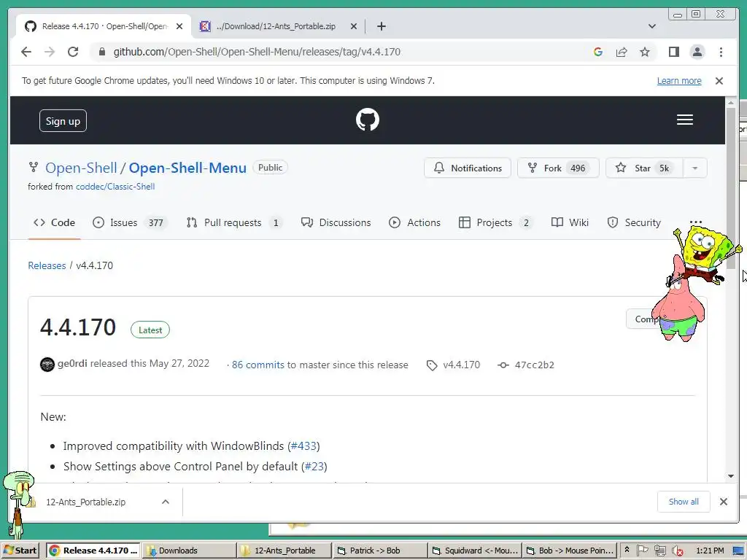Click the padlock site info icon
The height and width of the screenshot is (560, 747).
tap(101, 52)
